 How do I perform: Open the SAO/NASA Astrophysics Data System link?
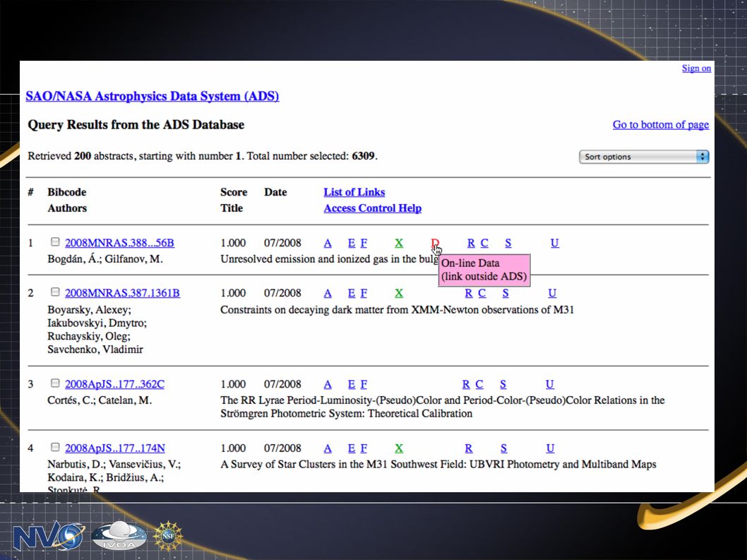pos(153,96)
